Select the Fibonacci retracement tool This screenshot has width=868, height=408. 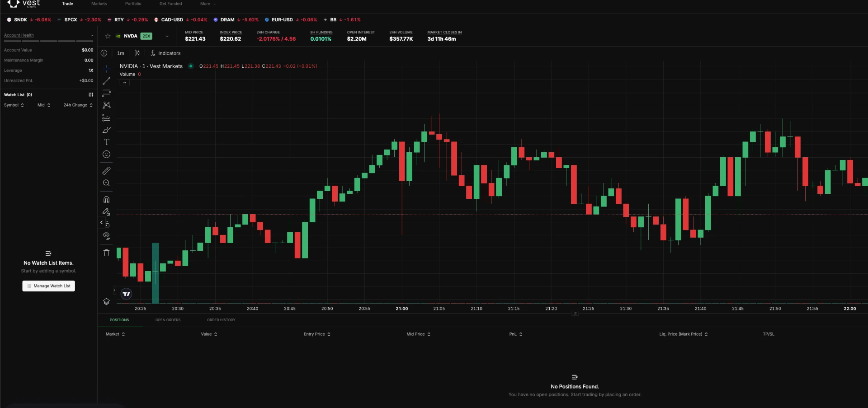click(x=107, y=93)
